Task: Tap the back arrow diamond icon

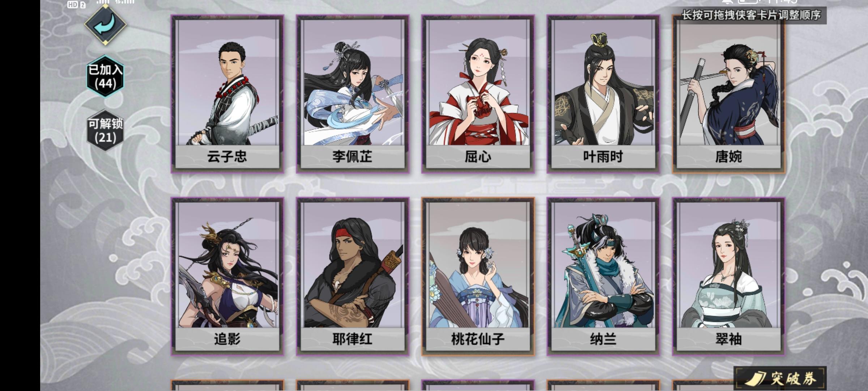Action: tap(105, 24)
